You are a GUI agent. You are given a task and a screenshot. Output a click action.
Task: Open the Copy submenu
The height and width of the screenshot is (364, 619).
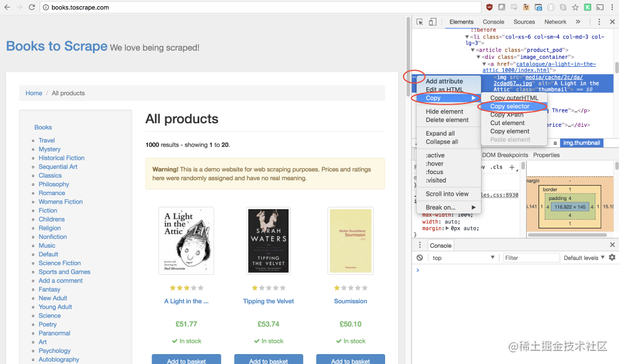pyautogui.click(x=448, y=98)
